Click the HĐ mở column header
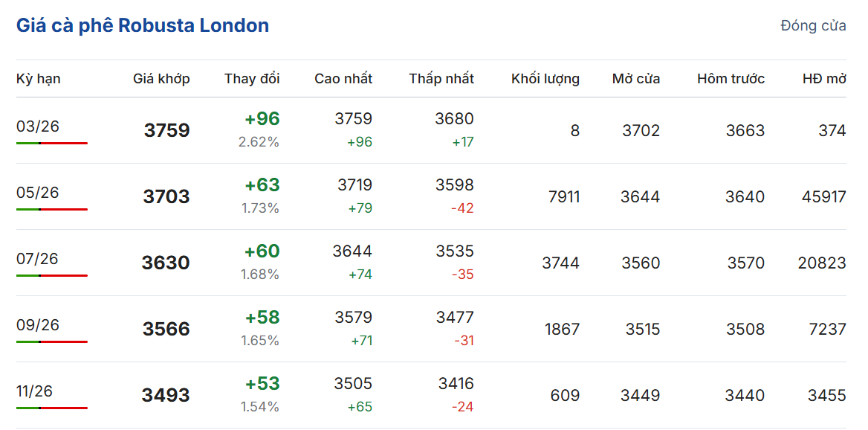This screenshot has height=430, width=868. pos(824,79)
